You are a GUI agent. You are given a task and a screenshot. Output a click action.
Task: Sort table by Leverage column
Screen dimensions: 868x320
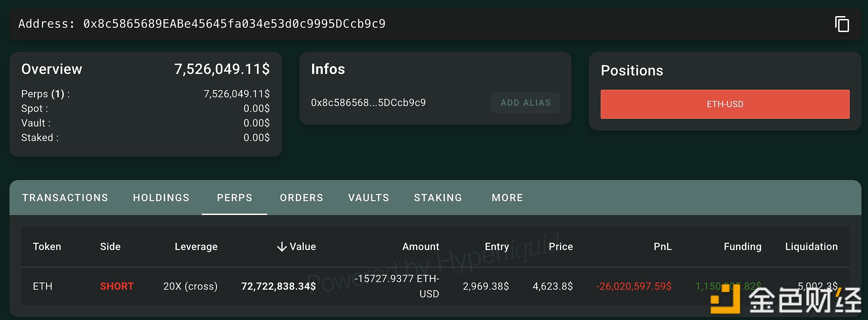coord(196,247)
